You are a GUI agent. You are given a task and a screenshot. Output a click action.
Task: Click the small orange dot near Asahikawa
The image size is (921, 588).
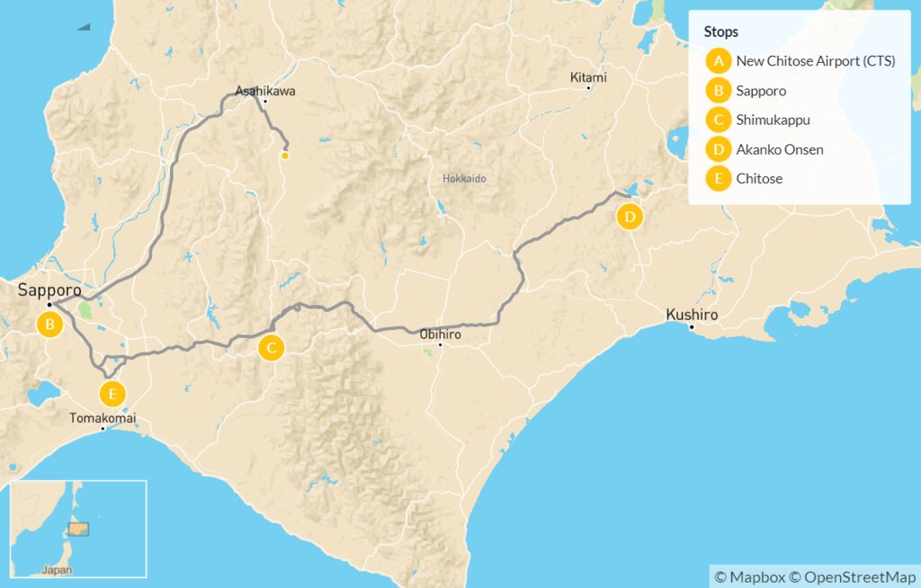[x=285, y=156]
